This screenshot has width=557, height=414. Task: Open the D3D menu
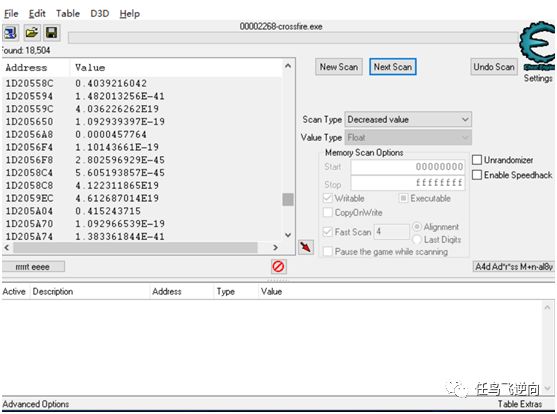[99, 14]
